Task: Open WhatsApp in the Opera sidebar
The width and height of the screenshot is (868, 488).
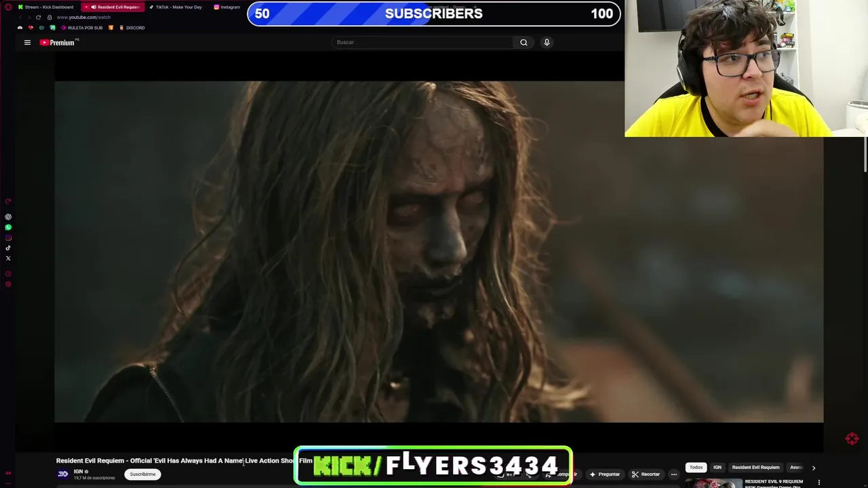Action: point(8,228)
